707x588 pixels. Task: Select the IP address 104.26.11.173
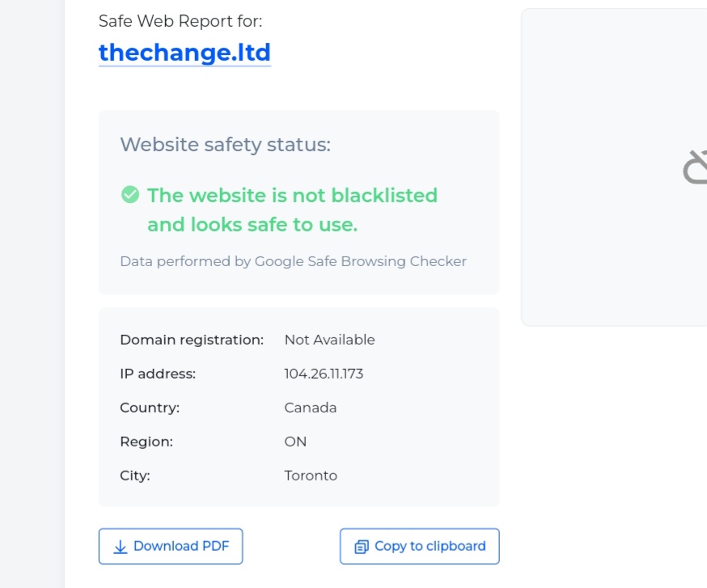tap(324, 374)
